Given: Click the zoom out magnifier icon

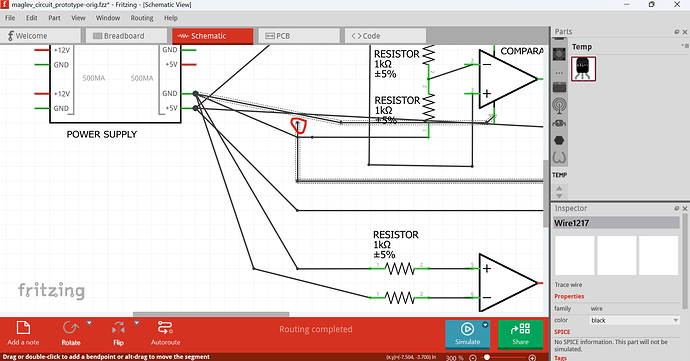Looking at the screenshot, I should click(x=473, y=357).
